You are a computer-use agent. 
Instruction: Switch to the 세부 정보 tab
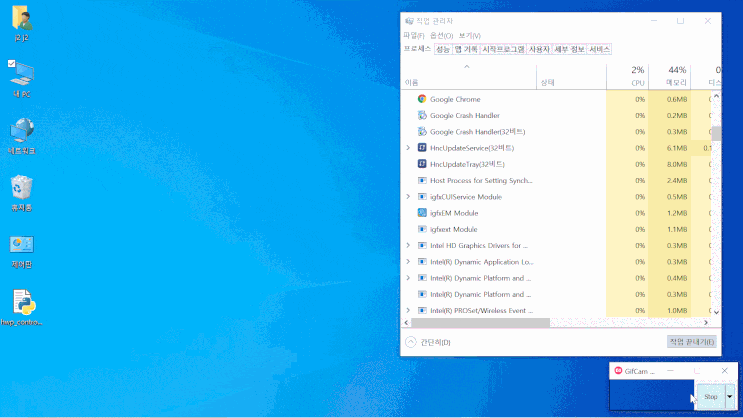pyautogui.click(x=569, y=49)
